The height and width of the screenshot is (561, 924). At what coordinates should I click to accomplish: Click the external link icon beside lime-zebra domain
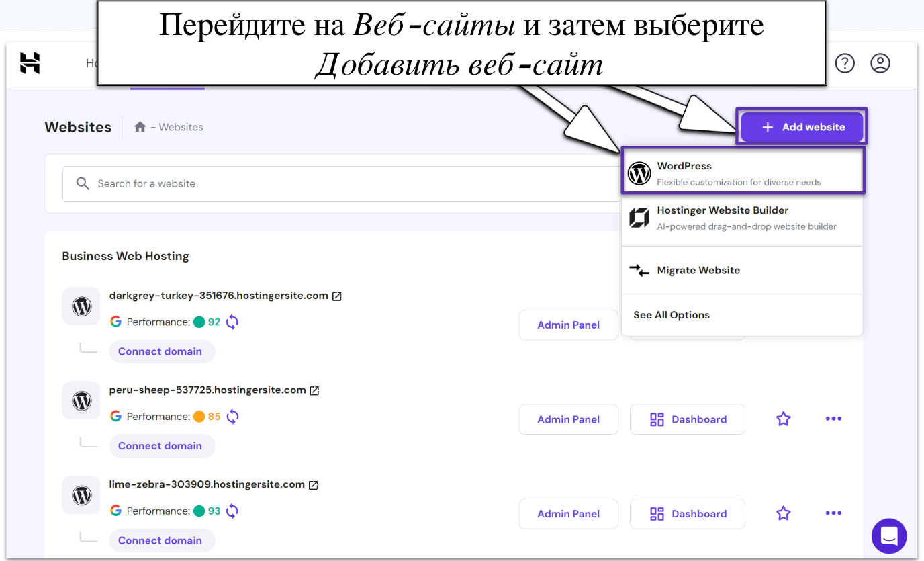click(x=313, y=484)
